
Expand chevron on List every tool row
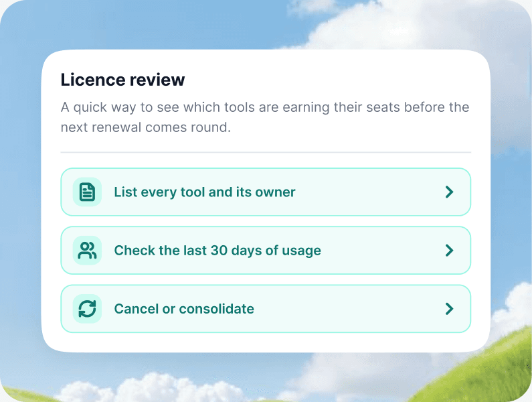449,192
